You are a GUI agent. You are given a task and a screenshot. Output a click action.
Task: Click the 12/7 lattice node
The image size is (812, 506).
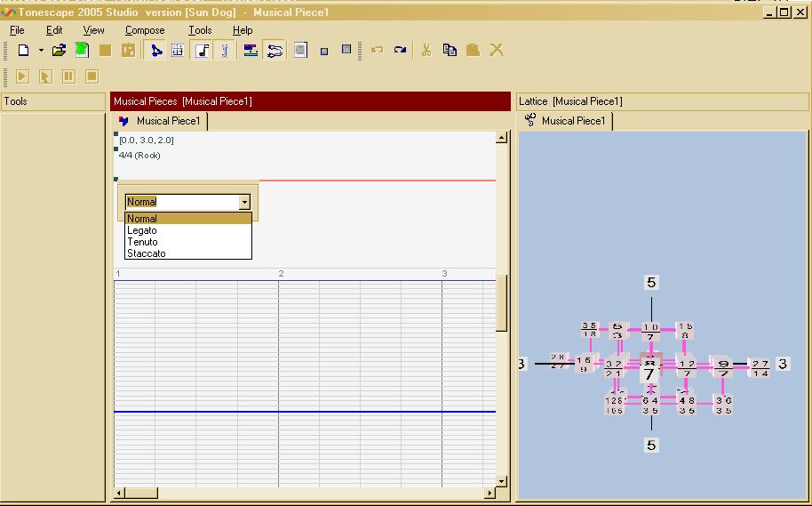tap(688, 367)
